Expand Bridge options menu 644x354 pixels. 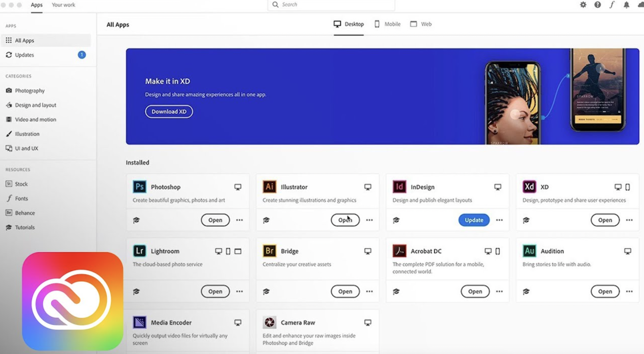tap(369, 291)
